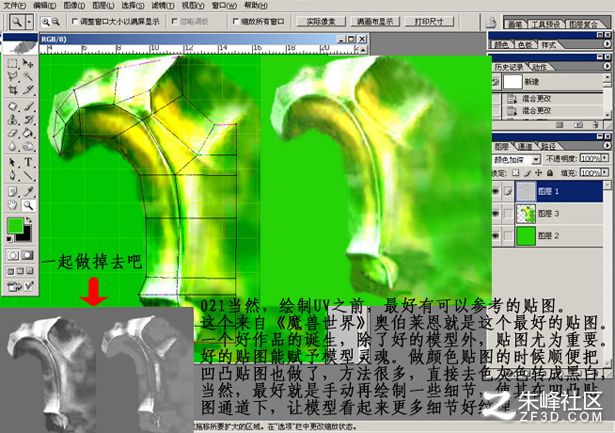The height and width of the screenshot is (433, 615).
Task: Open the 文件 menu
Action: [15, 5]
